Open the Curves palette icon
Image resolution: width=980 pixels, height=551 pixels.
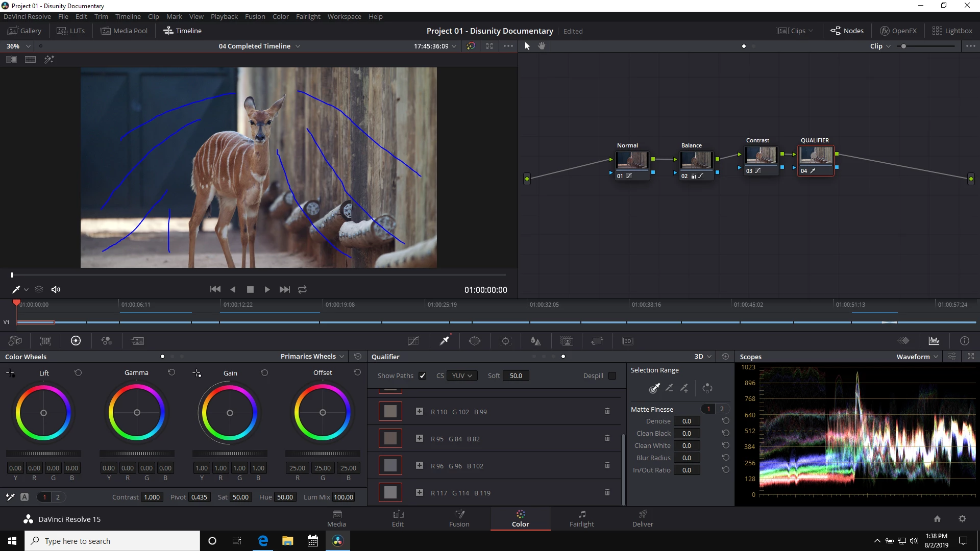[413, 341]
